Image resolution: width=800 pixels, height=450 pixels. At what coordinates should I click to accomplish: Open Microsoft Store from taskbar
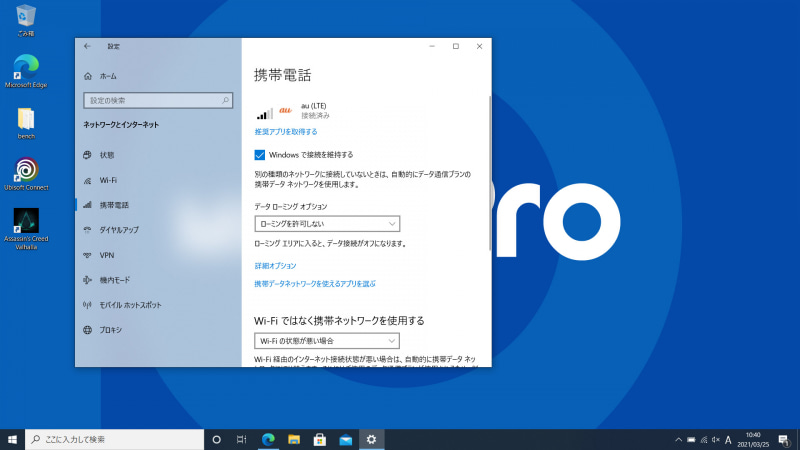point(320,439)
